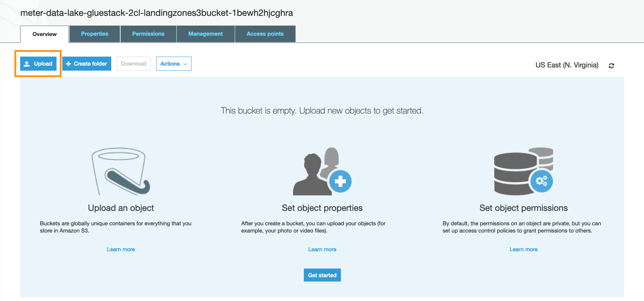Click the plus icon on Create folder button
The image size is (644, 301).
[68, 64]
